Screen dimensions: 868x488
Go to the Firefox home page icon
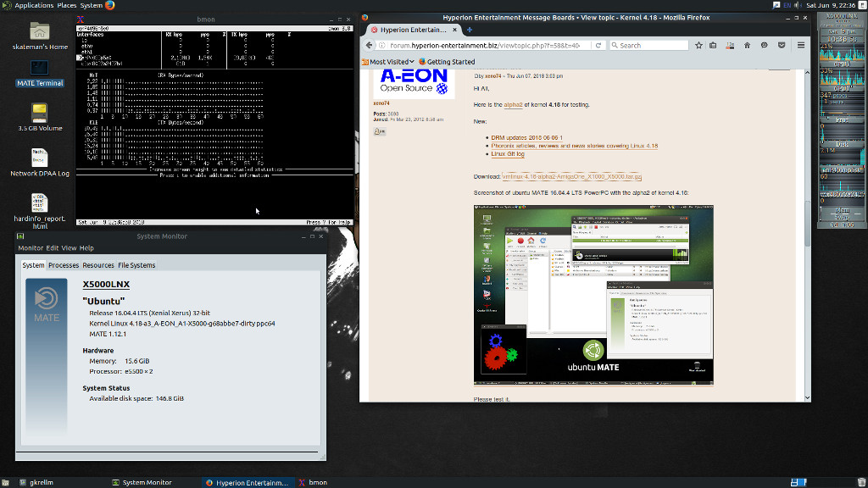[748, 46]
